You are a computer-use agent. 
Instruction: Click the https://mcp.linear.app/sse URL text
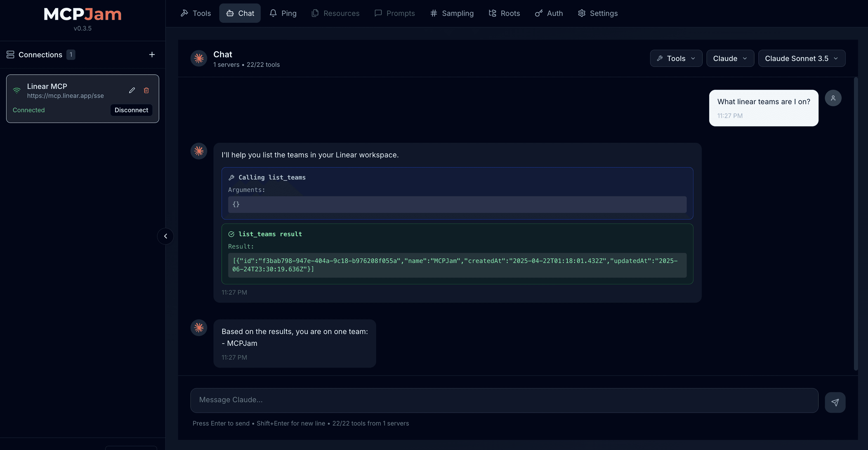pyautogui.click(x=65, y=96)
